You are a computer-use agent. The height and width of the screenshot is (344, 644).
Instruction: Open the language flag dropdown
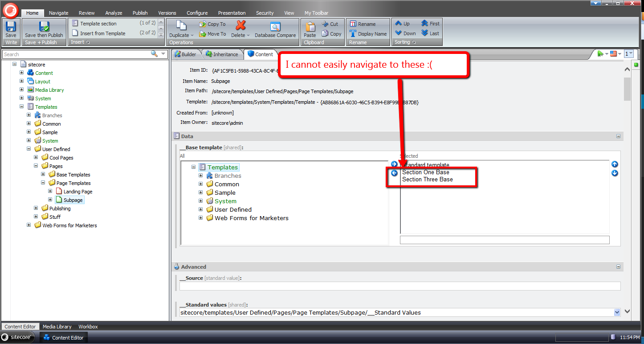pos(615,54)
